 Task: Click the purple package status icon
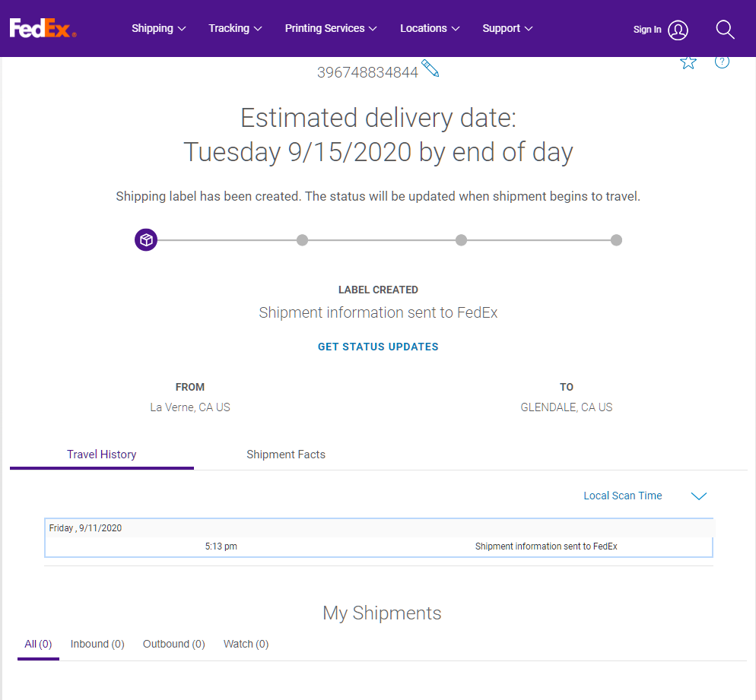(x=146, y=240)
